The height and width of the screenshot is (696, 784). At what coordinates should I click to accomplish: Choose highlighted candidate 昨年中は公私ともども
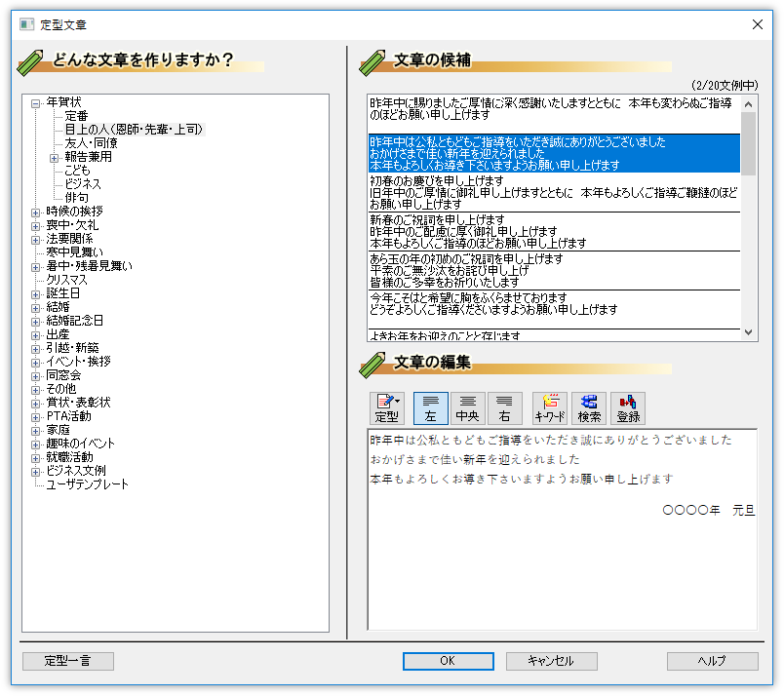pos(554,153)
